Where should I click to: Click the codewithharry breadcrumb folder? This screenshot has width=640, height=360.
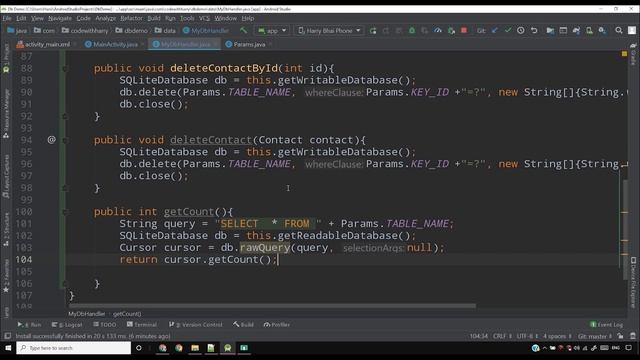click(x=85, y=31)
